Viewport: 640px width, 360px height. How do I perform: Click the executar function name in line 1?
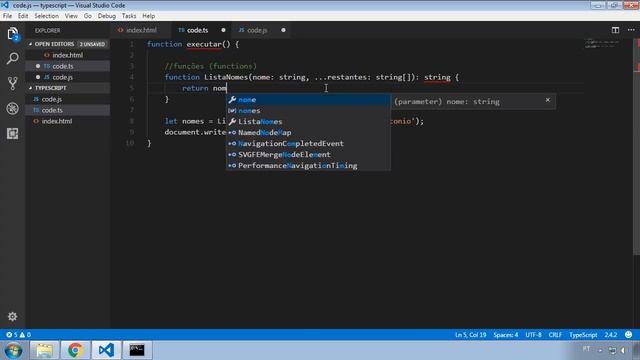tap(204, 44)
